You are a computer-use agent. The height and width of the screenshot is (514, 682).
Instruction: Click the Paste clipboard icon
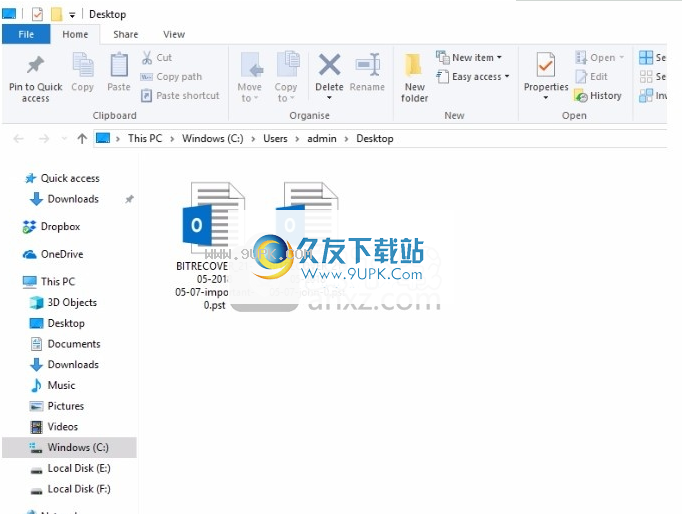click(119, 65)
